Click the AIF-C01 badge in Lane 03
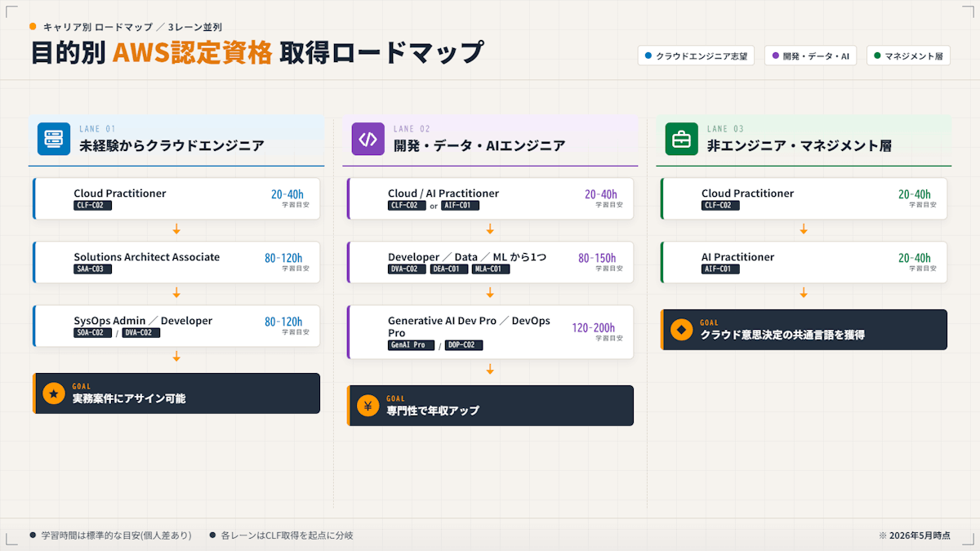Image resolution: width=980 pixels, height=551 pixels. (x=720, y=269)
